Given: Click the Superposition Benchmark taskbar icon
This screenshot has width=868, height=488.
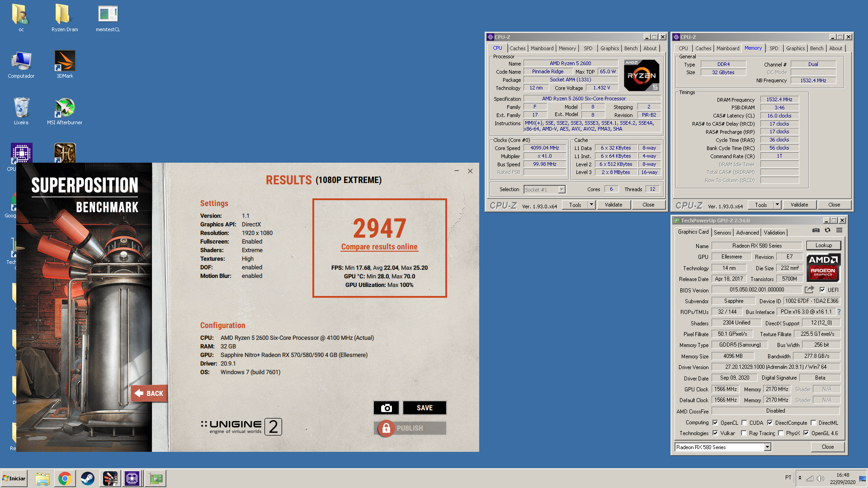Looking at the screenshot, I should tap(110, 479).
